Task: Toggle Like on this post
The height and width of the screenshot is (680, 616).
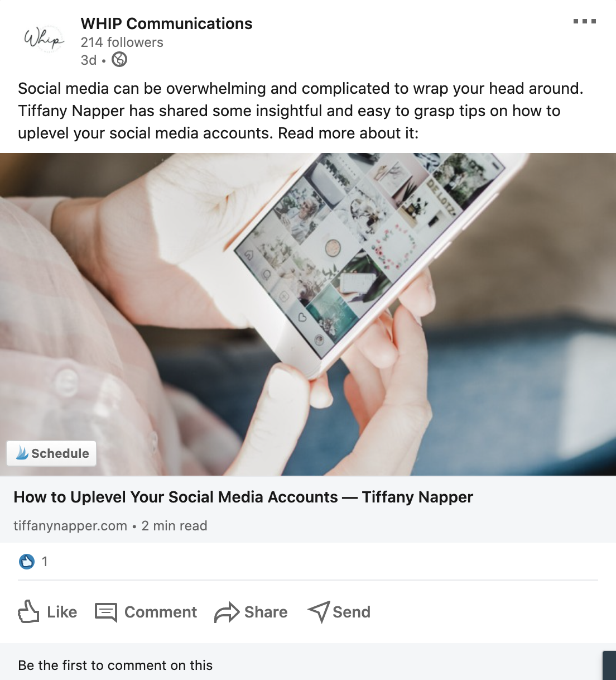Action: tap(47, 612)
